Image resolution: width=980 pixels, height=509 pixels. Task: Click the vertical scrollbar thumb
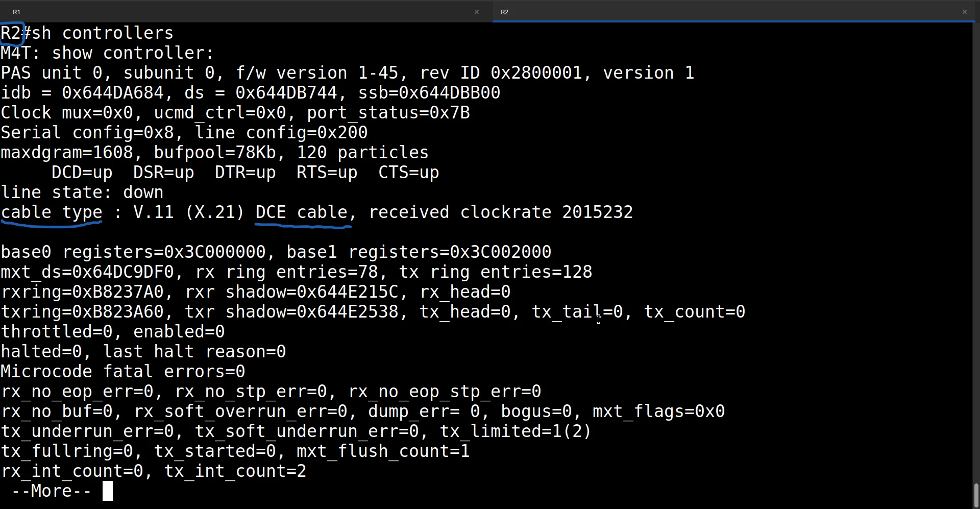click(976, 495)
